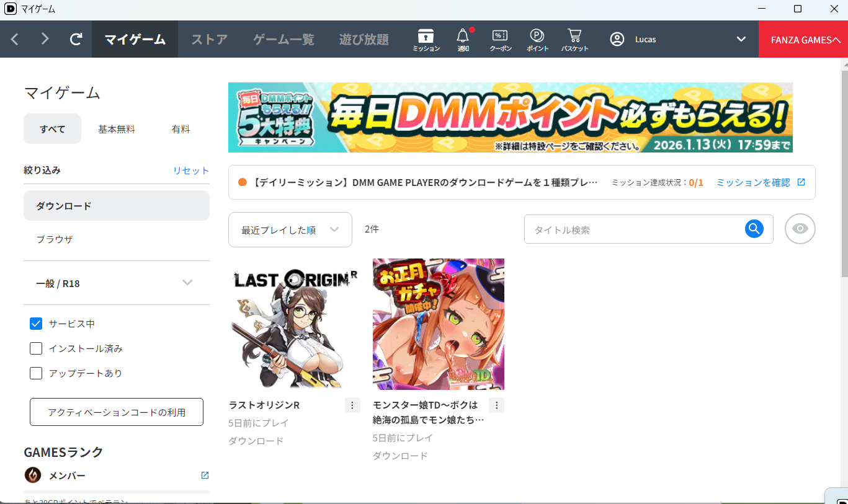The width and height of the screenshot is (848, 504).
Task: Switch to the マイゲーム tab
Action: [x=135, y=39]
